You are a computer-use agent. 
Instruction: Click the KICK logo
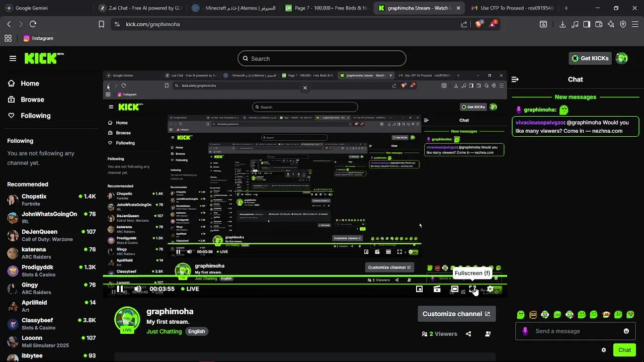(44, 58)
